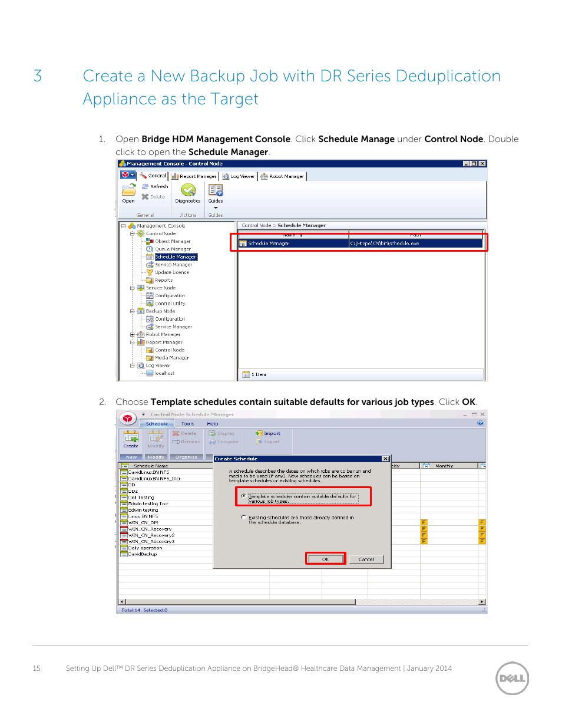Select Existing schedules radio option

tap(243, 518)
